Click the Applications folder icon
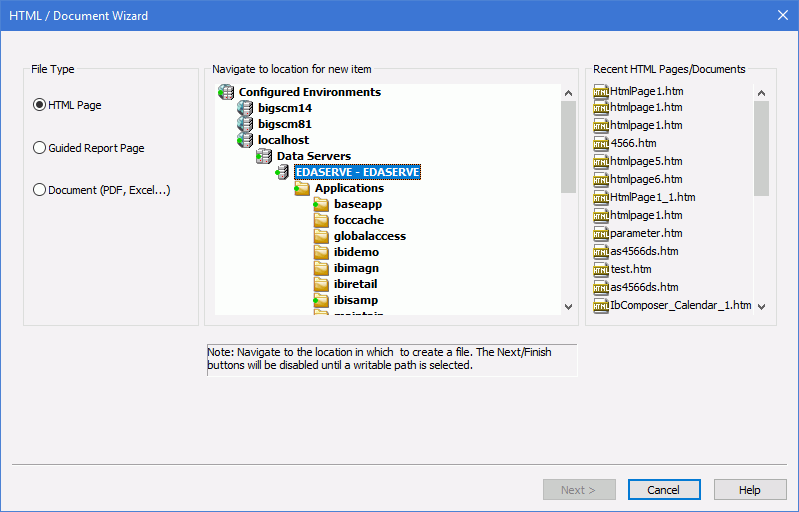The image size is (799, 512). point(302,188)
